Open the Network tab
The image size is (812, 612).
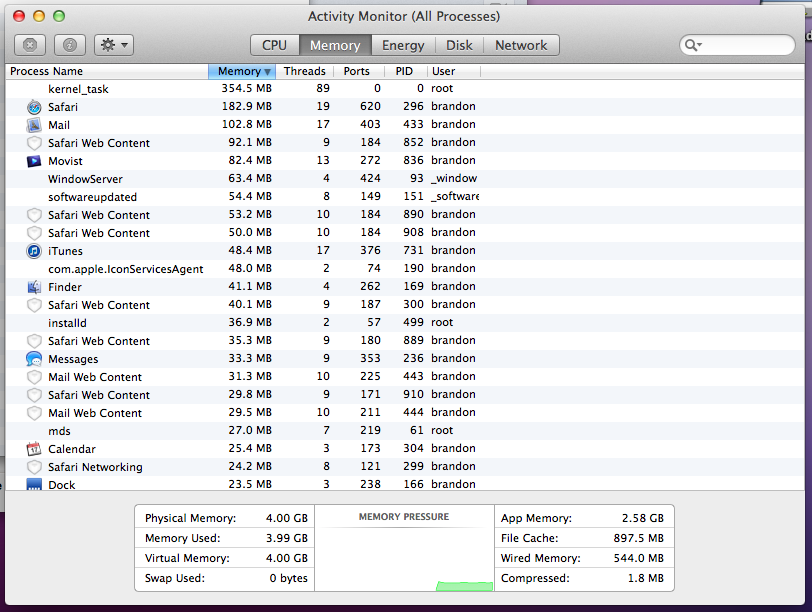tap(521, 46)
